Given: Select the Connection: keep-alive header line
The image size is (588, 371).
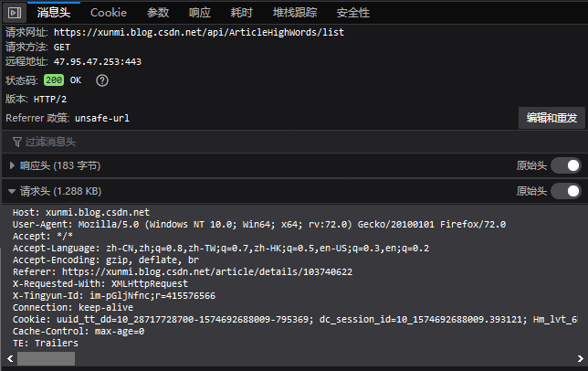Looking at the screenshot, I should 73,308.
